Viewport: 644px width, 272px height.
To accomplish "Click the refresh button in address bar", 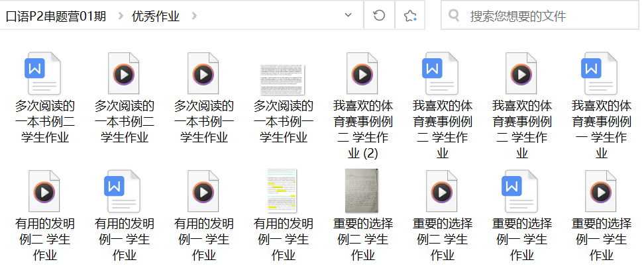I will click(x=380, y=15).
